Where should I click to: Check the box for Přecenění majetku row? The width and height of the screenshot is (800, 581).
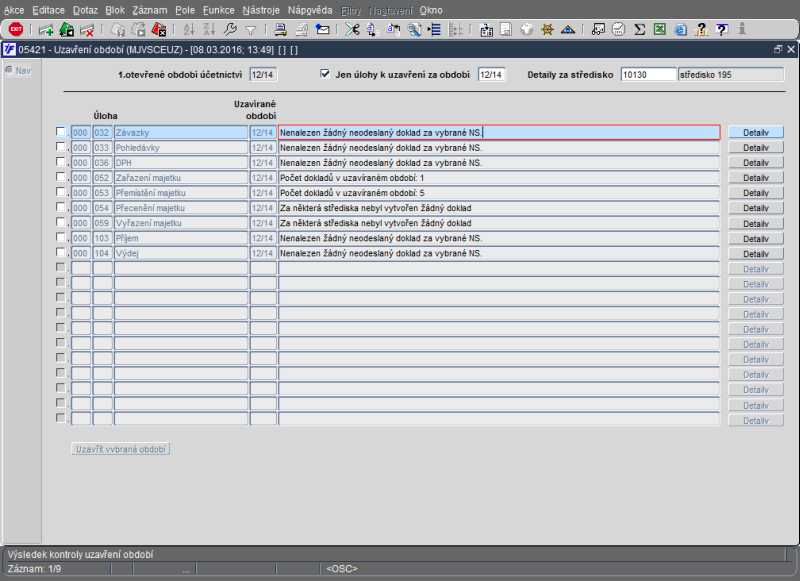(x=61, y=207)
